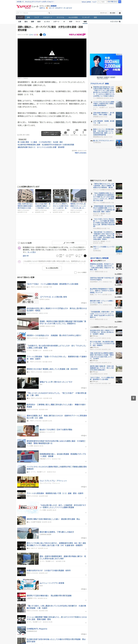Open related article 車３台絡む事故 ６人搬送
Viewport: 138px width, 644px height.
(x=40, y=142)
